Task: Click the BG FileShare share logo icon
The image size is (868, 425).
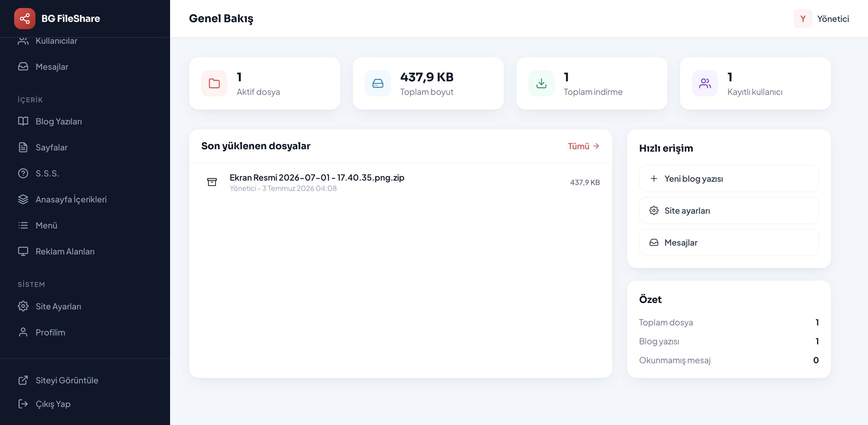Action: [25, 19]
